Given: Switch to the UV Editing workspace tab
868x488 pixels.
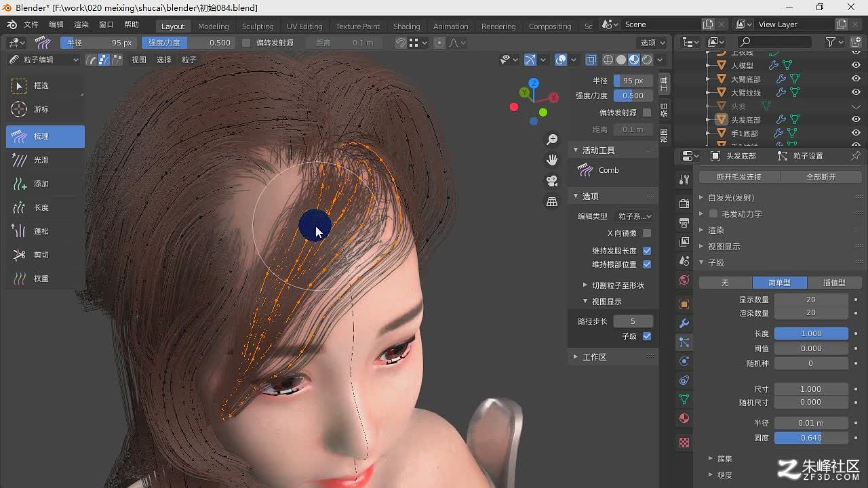Looking at the screenshot, I should pos(304,26).
